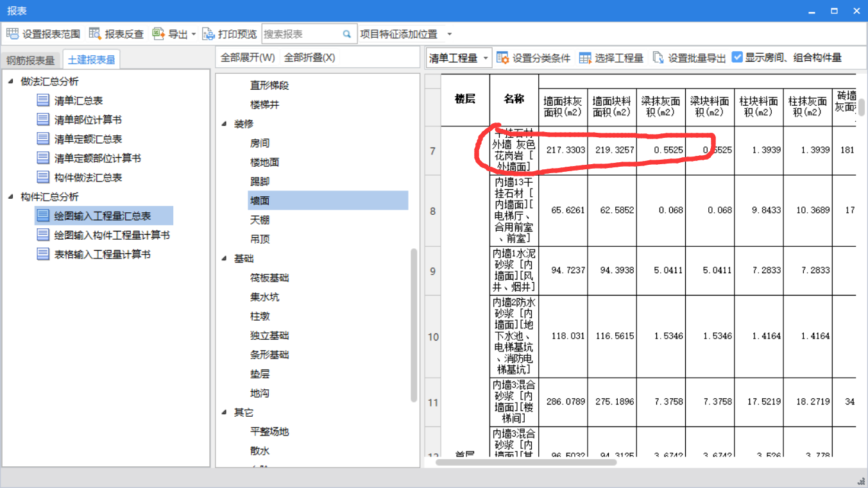Select 墙面 in the component tree

tap(328, 201)
